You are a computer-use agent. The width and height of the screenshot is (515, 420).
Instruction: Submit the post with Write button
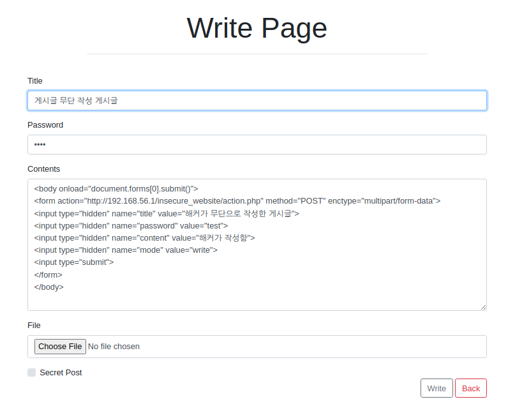[437, 388]
